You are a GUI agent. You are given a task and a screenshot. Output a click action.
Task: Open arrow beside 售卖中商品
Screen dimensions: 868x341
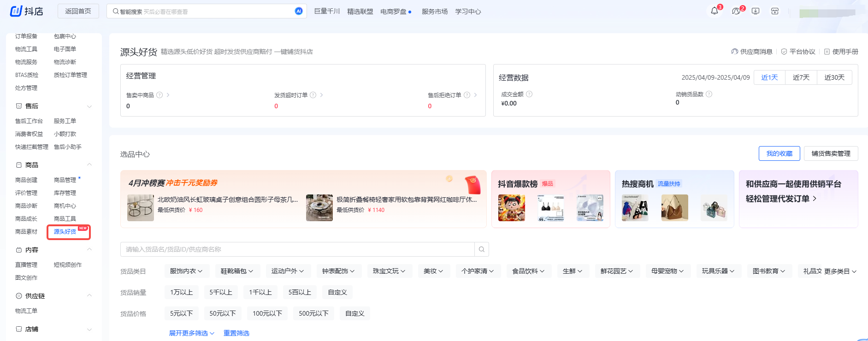(x=168, y=95)
